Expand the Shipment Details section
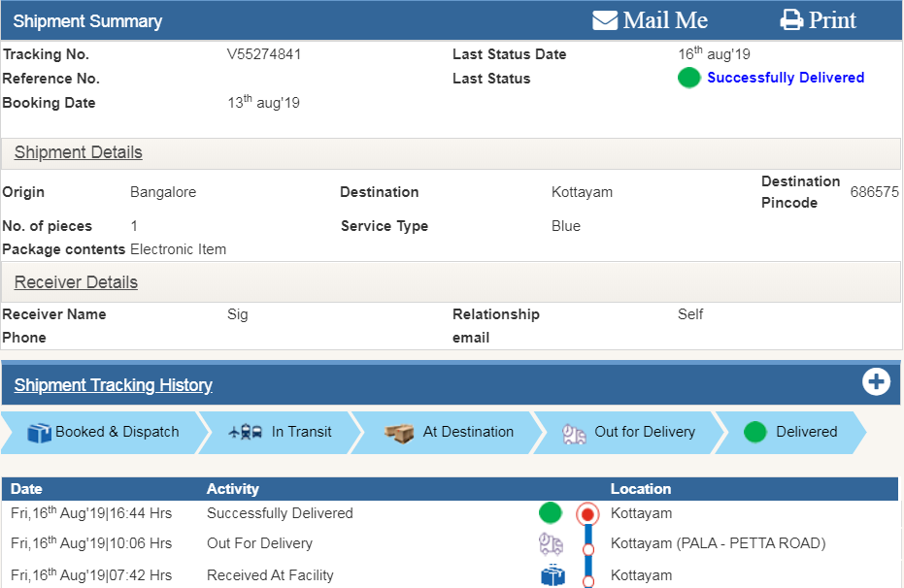The height and width of the screenshot is (588, 904). 78,152
